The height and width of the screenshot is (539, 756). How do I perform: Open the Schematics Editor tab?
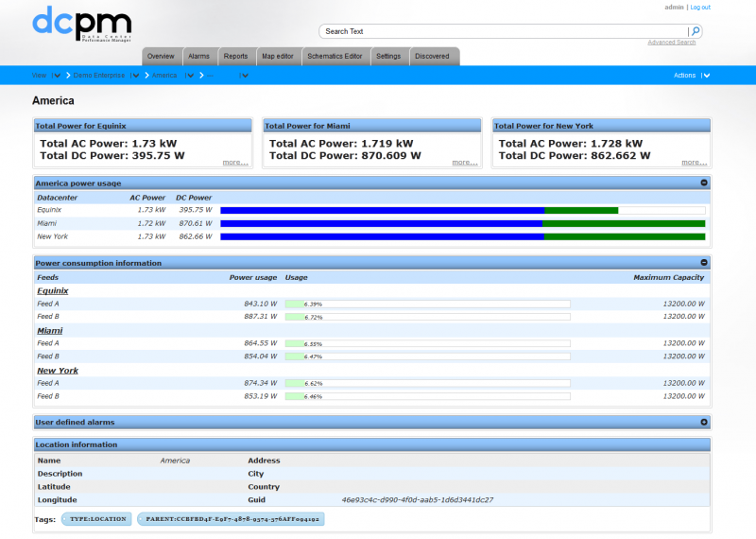(x=335, y=56)
